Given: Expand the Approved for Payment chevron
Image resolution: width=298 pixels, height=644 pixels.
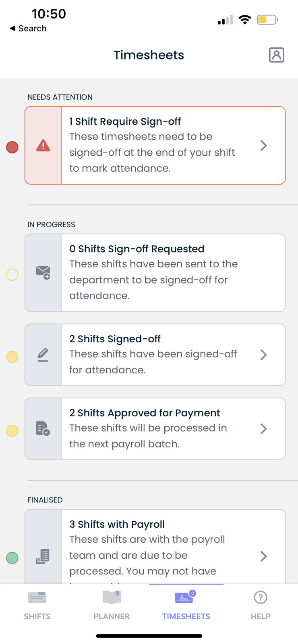Looking at the screenshot, I should click(x=263, y=429).
